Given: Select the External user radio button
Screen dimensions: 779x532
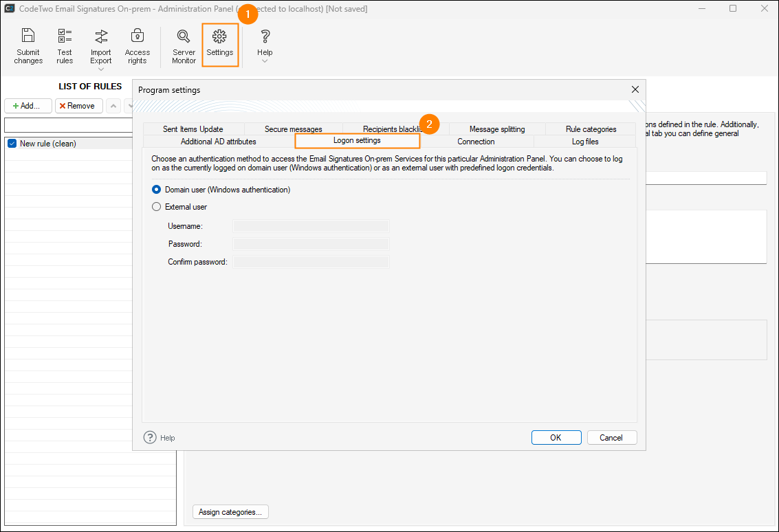Looking at the screenshot, I should tap(157, 207).
